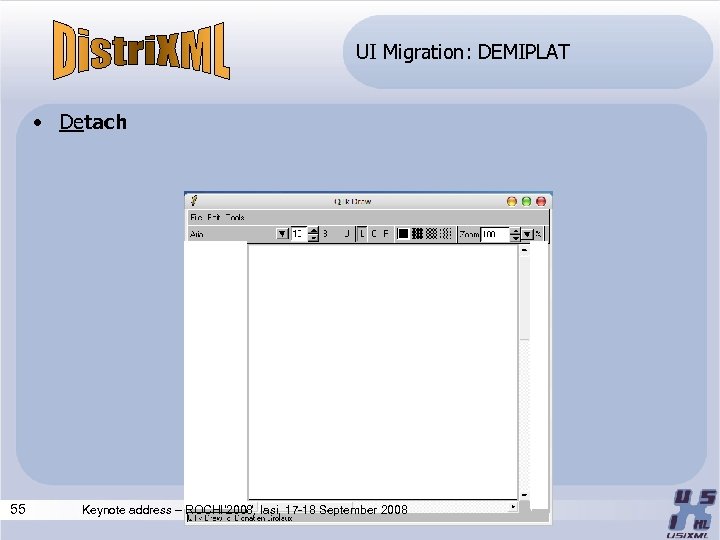
Task: Click the 'Keynote address' footer text
Action: 127,510
